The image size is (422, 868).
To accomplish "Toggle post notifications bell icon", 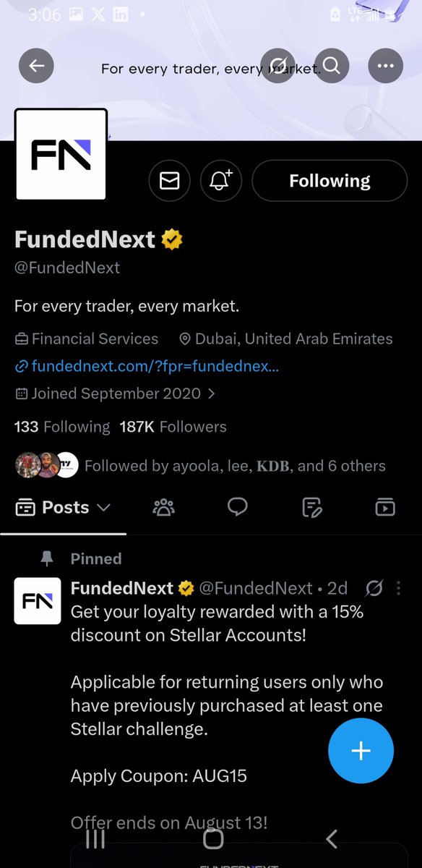I will 221,181.
